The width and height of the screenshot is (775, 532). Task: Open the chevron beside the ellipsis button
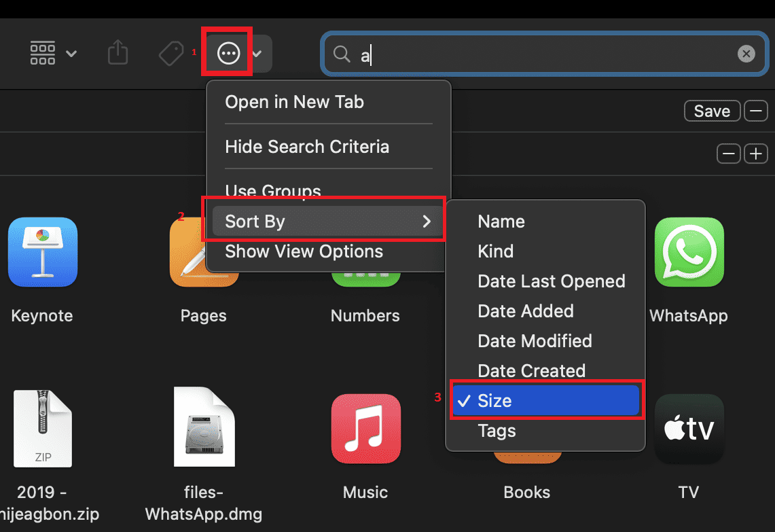click(x=258, y=53)
